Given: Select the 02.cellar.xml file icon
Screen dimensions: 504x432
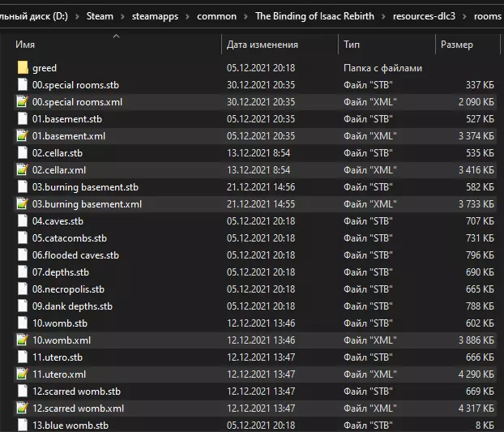Looking at the screenshot, I should (22, 170).
